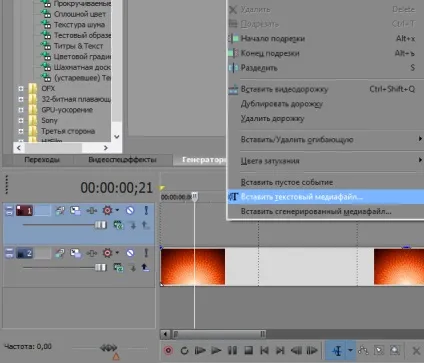
Task: Click track 2 level slider handle
Action: (100, 267)
